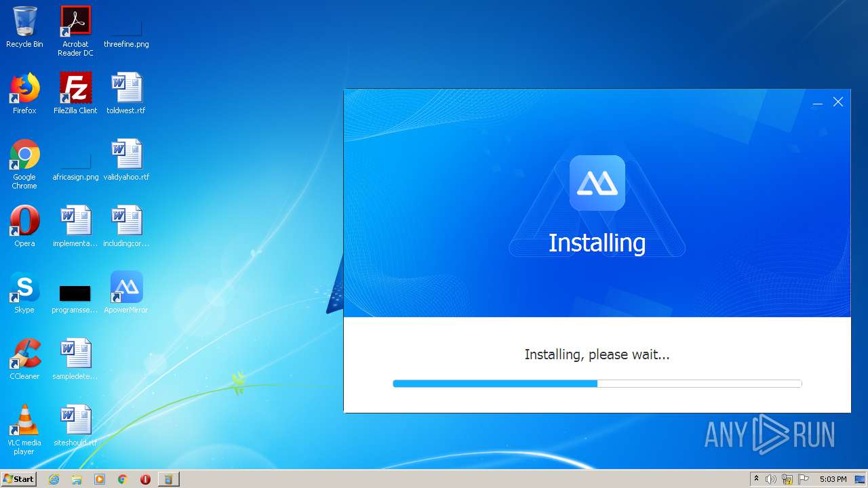Open the Recycle Bin desktop icon

(24, 27)
